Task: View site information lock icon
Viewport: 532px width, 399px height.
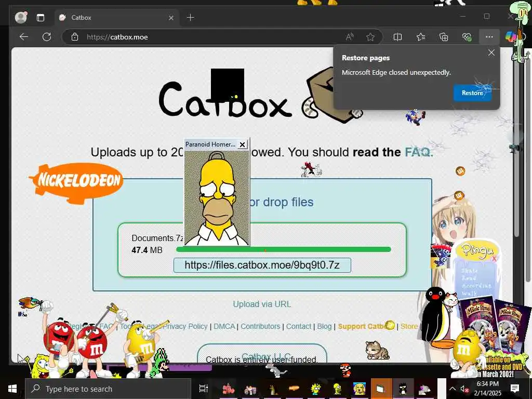Action: tap(75, 37)
